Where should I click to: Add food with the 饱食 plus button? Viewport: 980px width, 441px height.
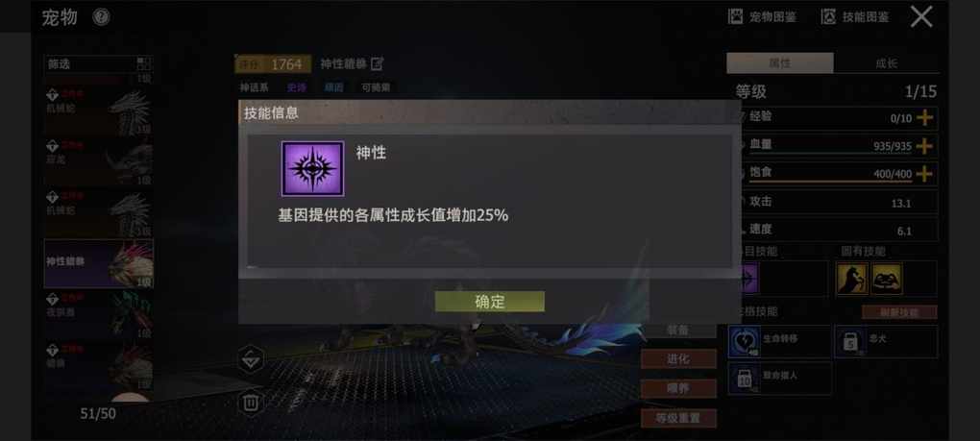click(924, 174)
